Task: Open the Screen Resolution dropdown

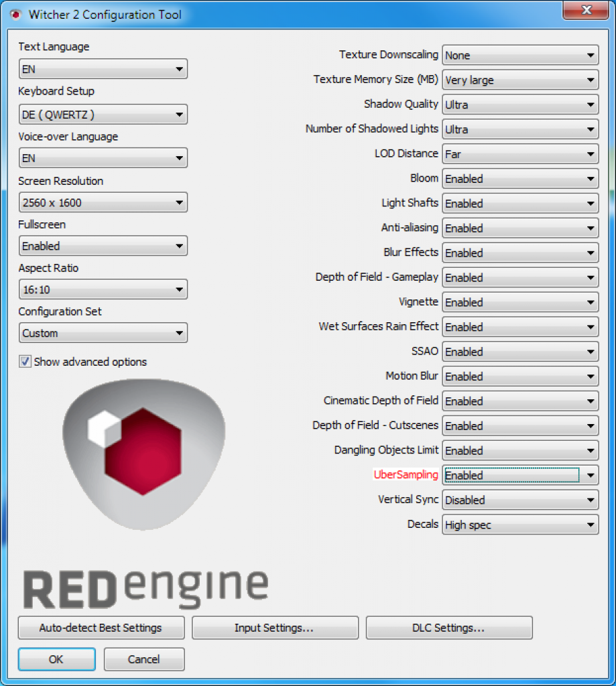Action: pyautogui.click(x=103, y=202)
